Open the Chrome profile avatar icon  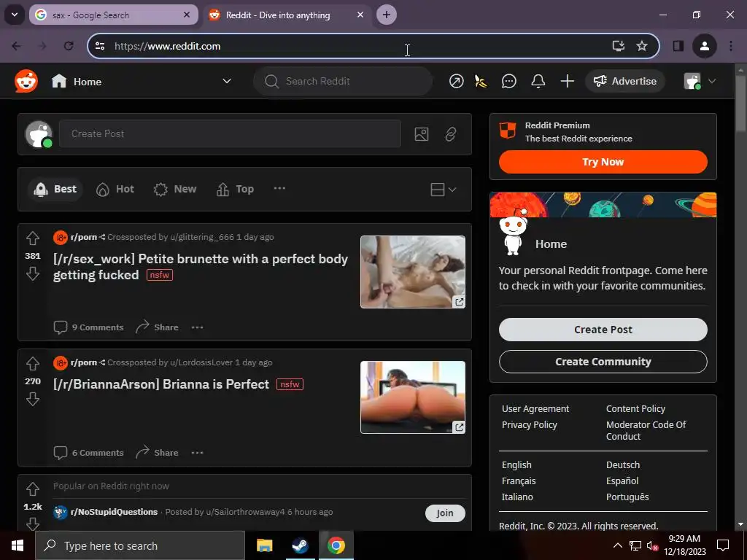pos(704,46)
